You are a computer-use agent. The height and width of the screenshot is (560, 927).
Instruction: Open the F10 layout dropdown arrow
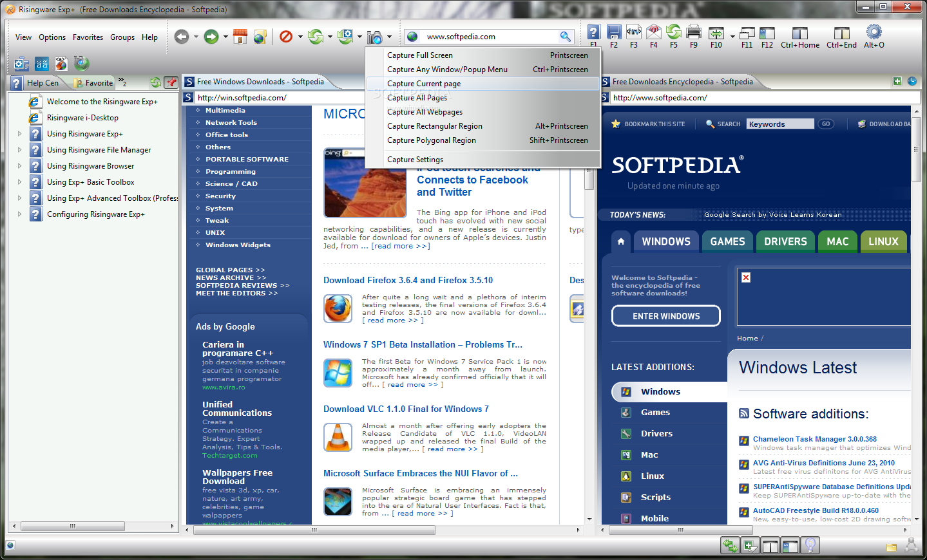[732, 36]
